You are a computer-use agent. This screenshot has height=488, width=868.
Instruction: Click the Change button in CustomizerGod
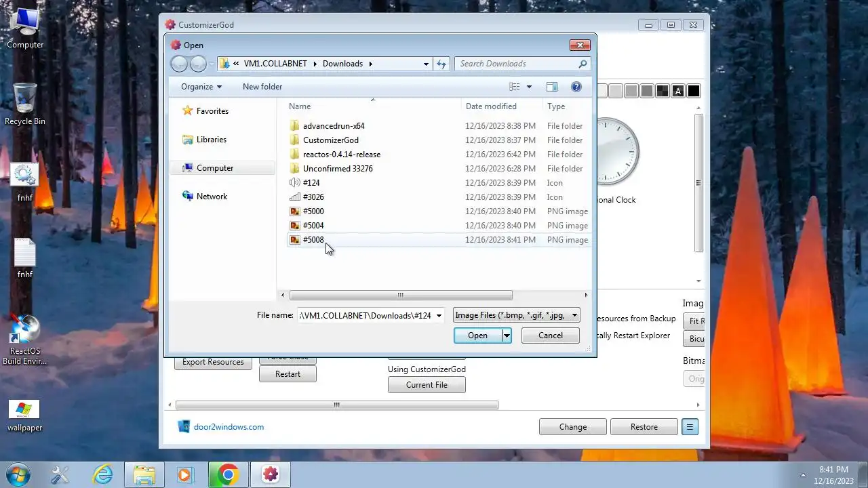573,427
